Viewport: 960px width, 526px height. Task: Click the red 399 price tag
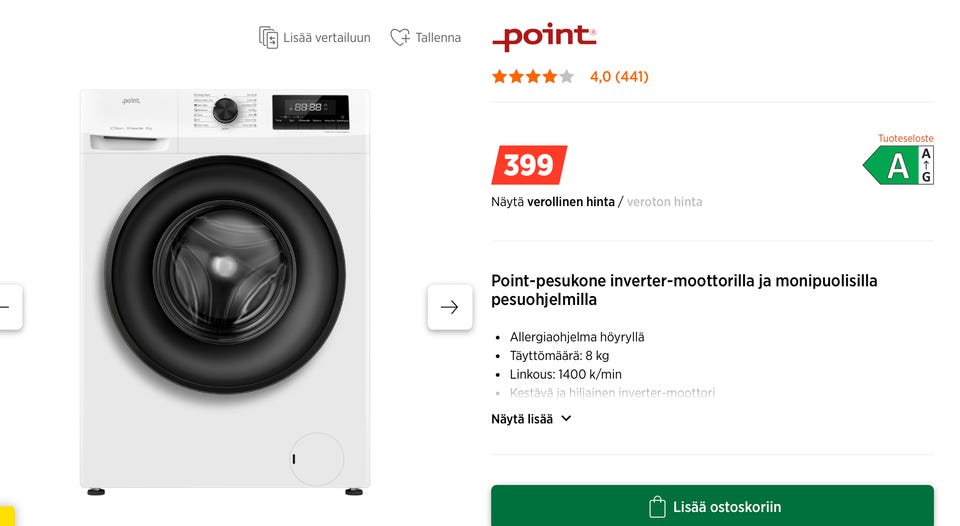click(528, 165)
